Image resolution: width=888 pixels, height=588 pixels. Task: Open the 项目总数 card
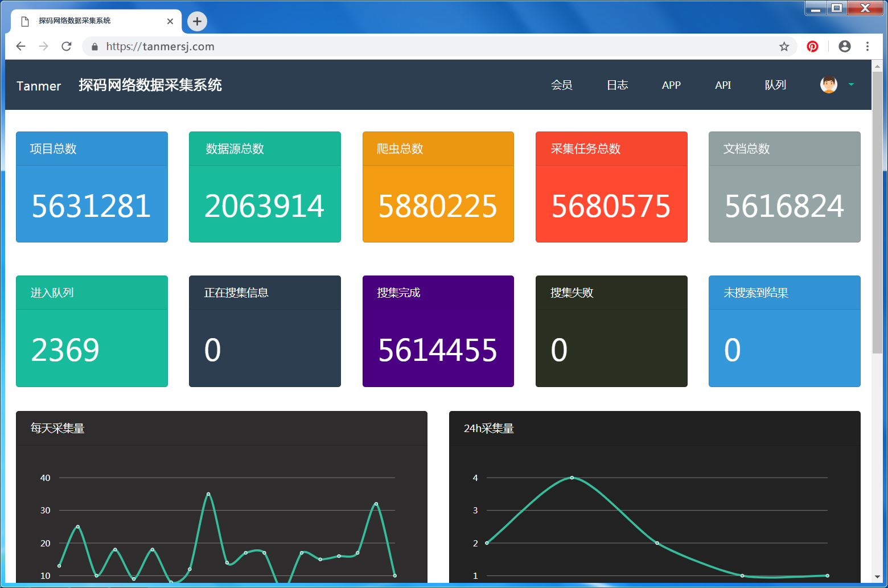click(92, 187)
